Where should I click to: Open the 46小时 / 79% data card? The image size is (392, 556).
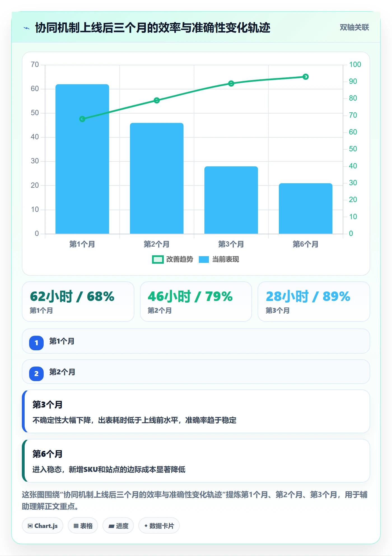click(x=196, y=302)
